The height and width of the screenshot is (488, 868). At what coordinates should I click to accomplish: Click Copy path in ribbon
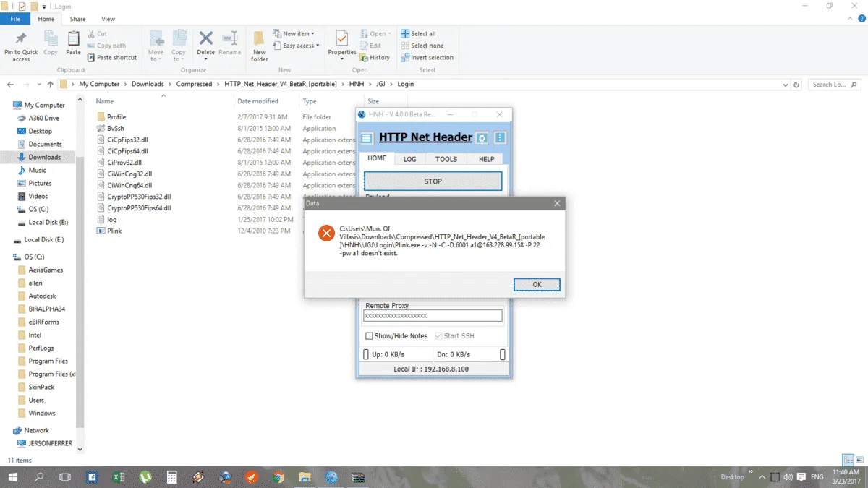click(106, 46)
